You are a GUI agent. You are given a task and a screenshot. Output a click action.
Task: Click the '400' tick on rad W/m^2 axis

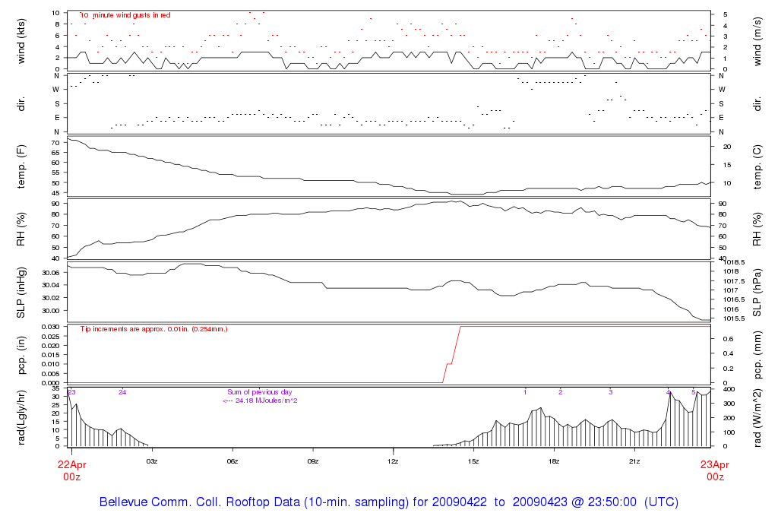click(729, 389)
